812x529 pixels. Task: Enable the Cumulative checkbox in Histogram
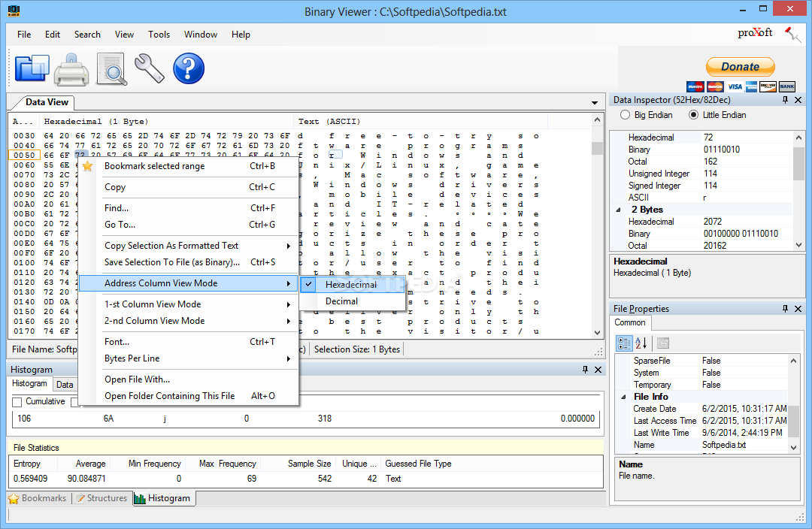pos(17,402)
